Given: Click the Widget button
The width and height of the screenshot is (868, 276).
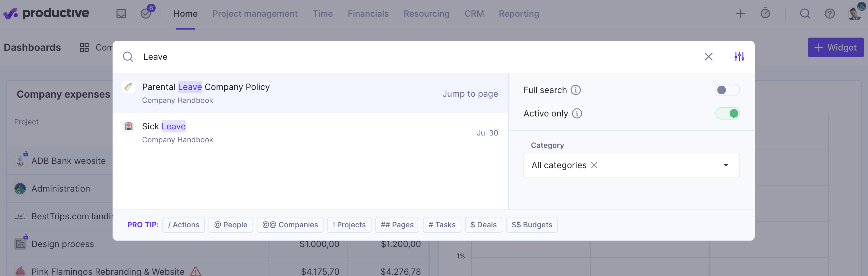Looking at the screenshot, I should click(835, 47).
